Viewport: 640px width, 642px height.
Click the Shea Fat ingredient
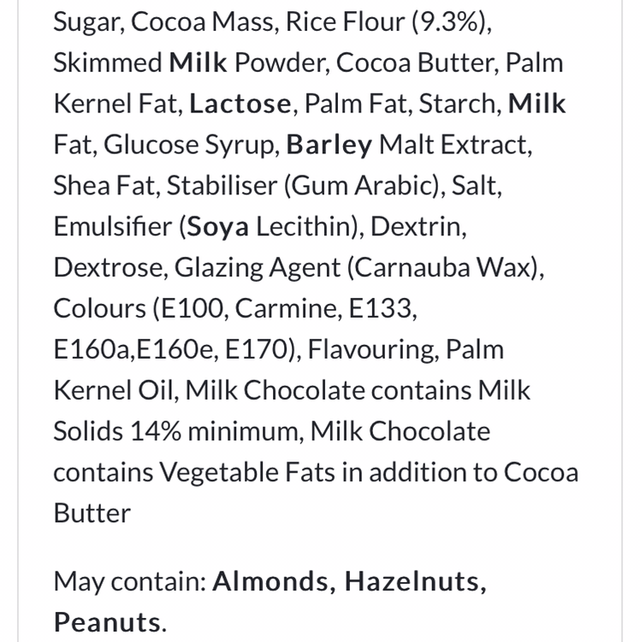click(x=104, y=186)
